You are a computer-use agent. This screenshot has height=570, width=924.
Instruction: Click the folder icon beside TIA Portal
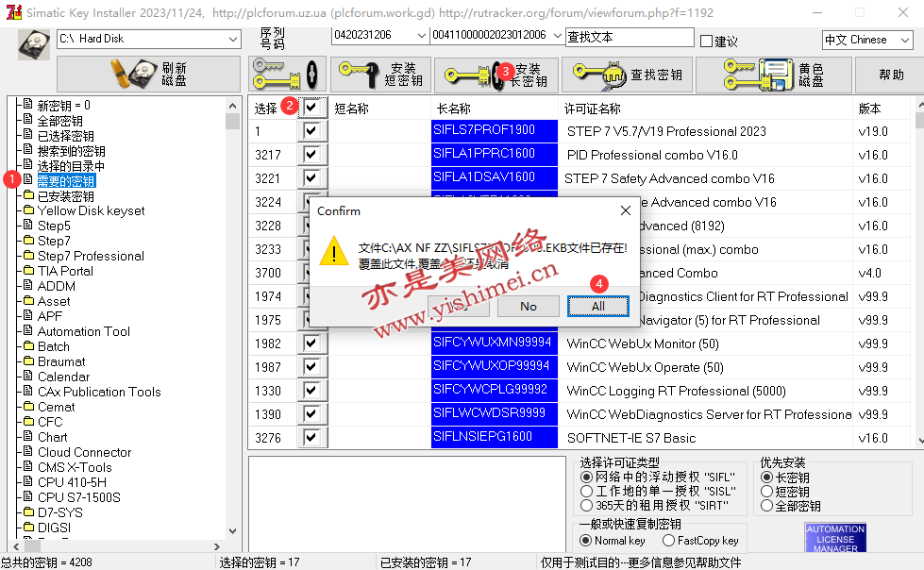[x=28, y=271]
